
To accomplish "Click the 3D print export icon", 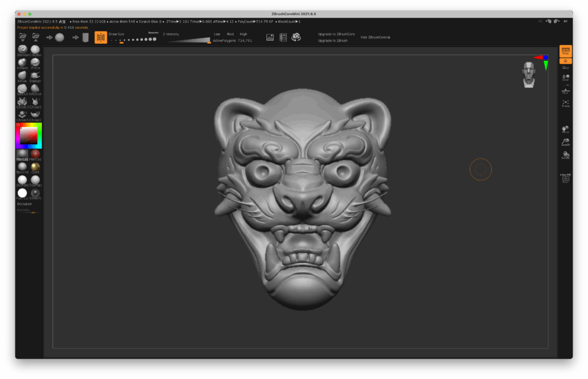I will (283, 37).
